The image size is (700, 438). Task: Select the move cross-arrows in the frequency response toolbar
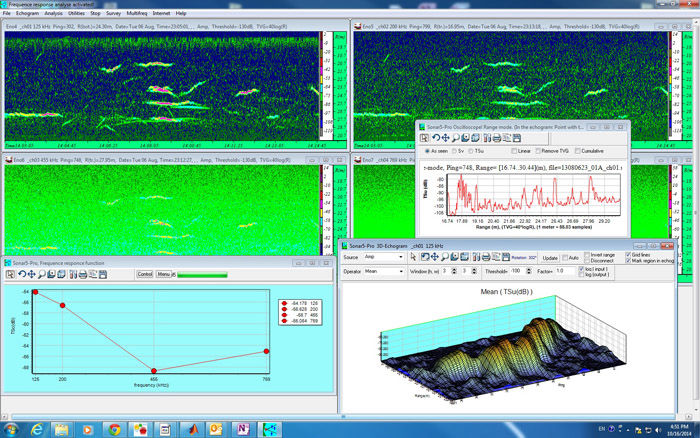[31, 275]
